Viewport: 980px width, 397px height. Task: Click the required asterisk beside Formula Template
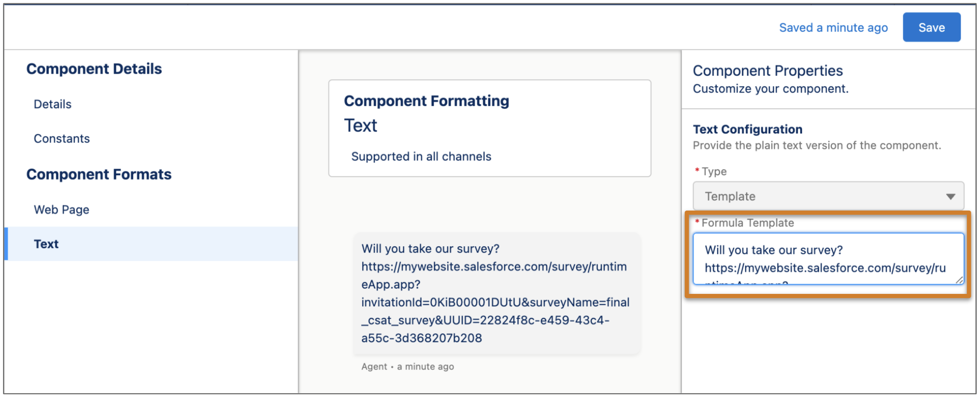[696, 223]
